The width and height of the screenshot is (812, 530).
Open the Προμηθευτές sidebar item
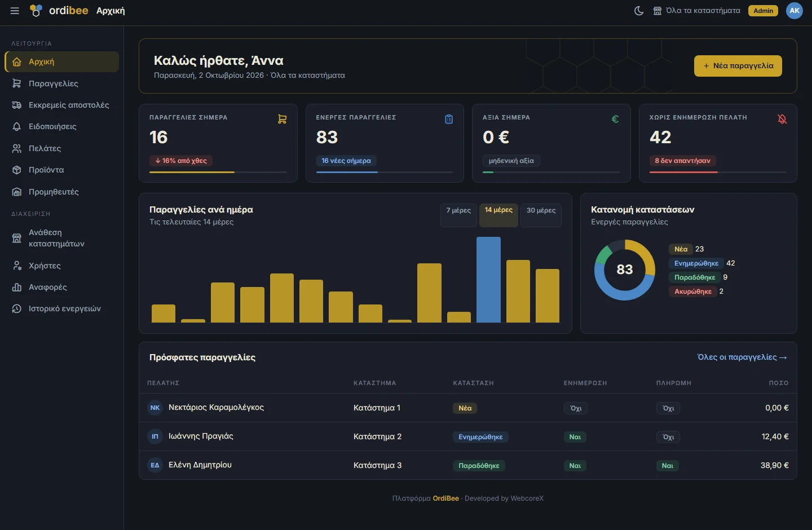tap(62, 192)
